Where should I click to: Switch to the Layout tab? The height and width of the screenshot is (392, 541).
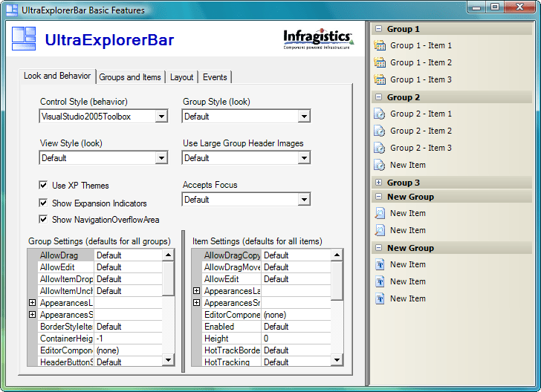point(181,77)
